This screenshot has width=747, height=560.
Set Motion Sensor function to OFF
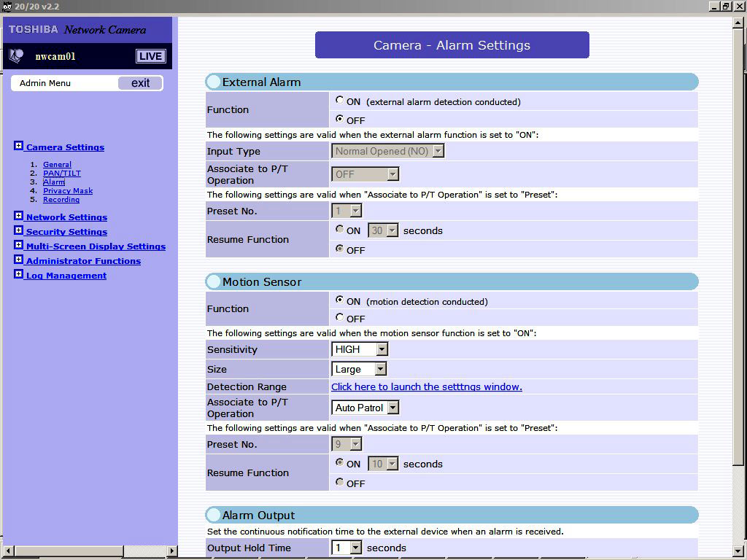point(340,318)
